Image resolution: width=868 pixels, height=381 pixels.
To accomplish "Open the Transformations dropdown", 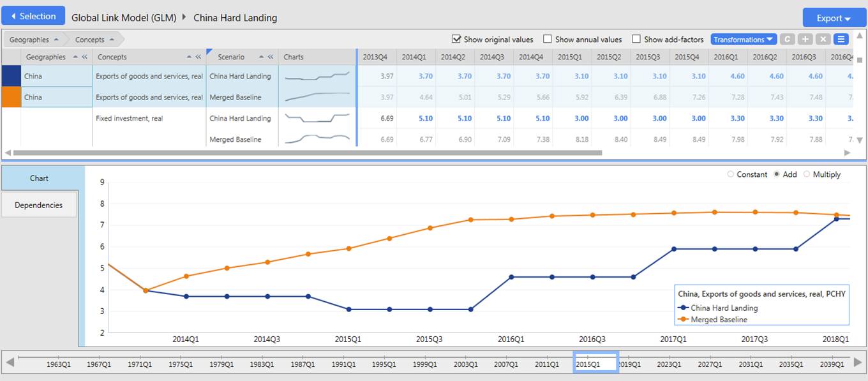I will click(x=744, y=40).
